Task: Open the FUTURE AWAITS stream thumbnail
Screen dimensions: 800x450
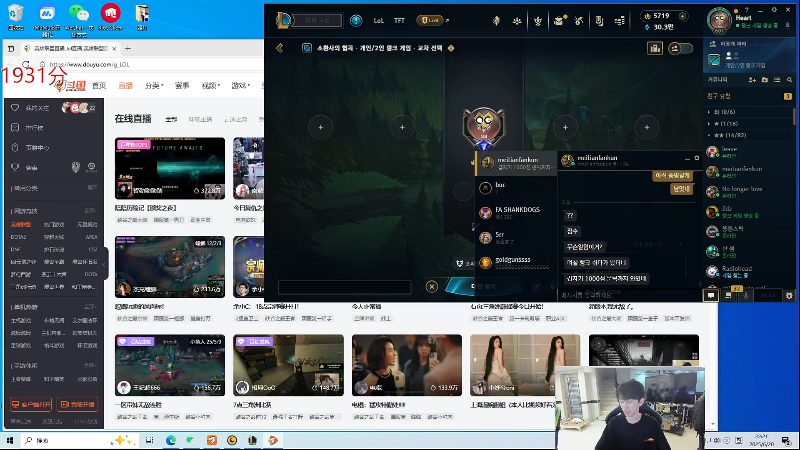Action: pos(170,168)
